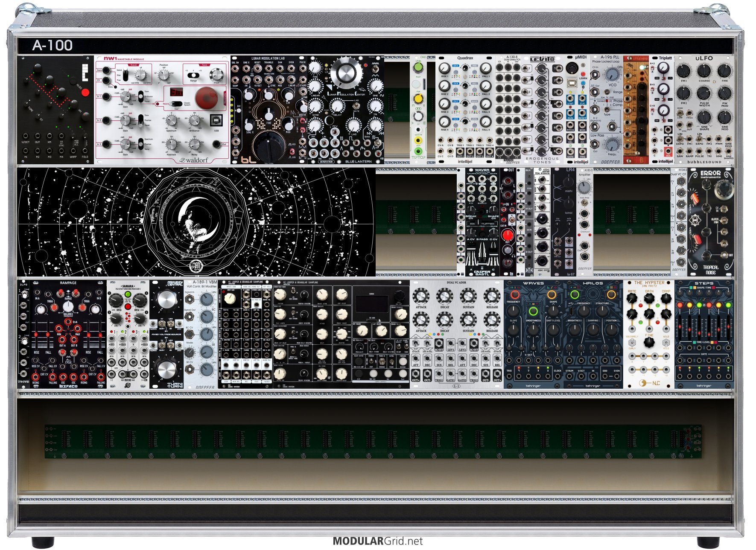
Task: Toggle the HIGH/LOW switch on uLFO
Action: pos(680,113)
